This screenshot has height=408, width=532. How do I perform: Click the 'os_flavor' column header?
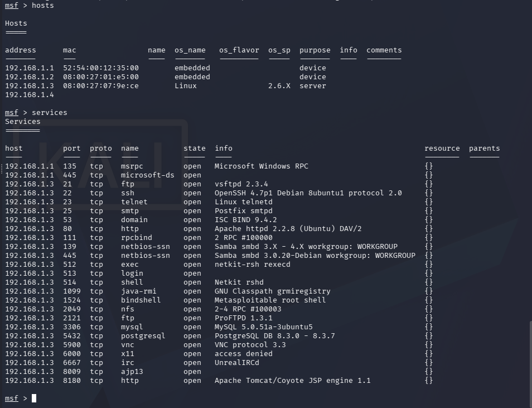tap(239, 50)
